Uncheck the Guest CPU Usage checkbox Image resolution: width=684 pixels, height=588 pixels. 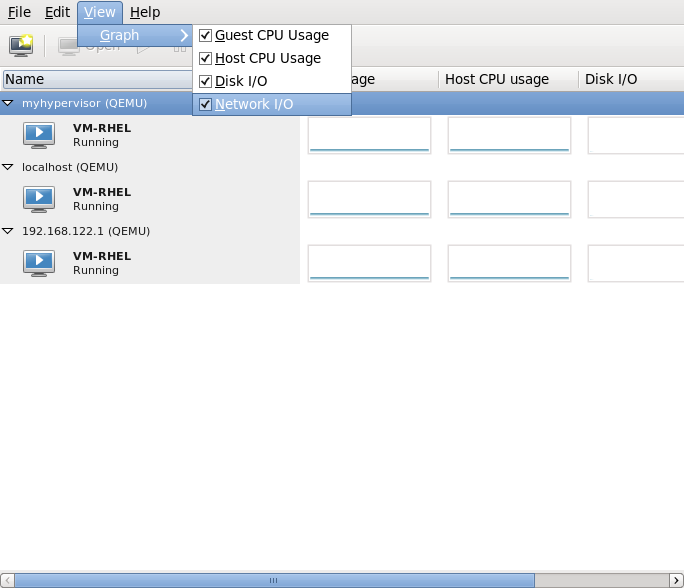206,35
